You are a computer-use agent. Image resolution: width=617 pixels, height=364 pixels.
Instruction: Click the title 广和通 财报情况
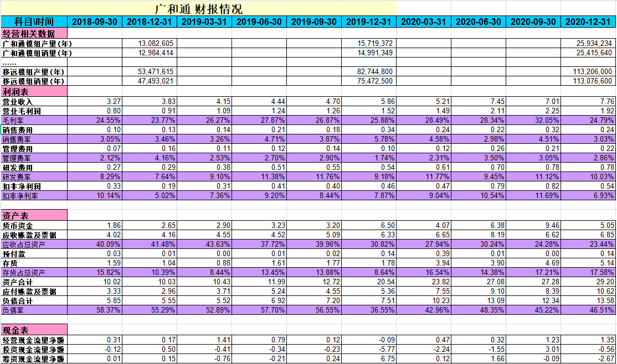tap(198, 9)
